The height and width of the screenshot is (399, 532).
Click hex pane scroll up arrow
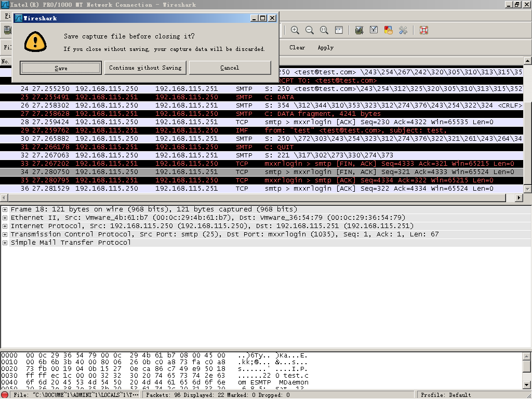pyautogui.click(x=527, y=356)
